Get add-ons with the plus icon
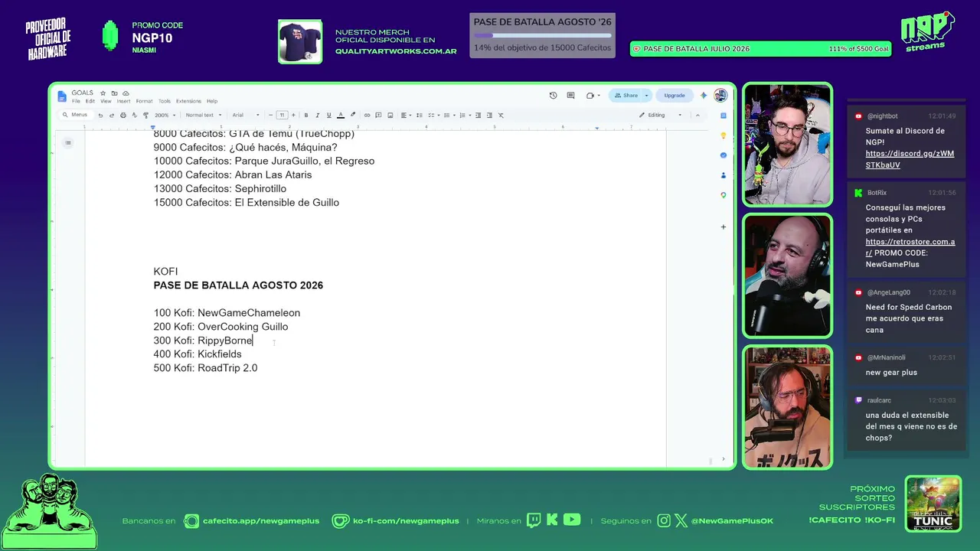Screen dimensions: 980x551 724,227
